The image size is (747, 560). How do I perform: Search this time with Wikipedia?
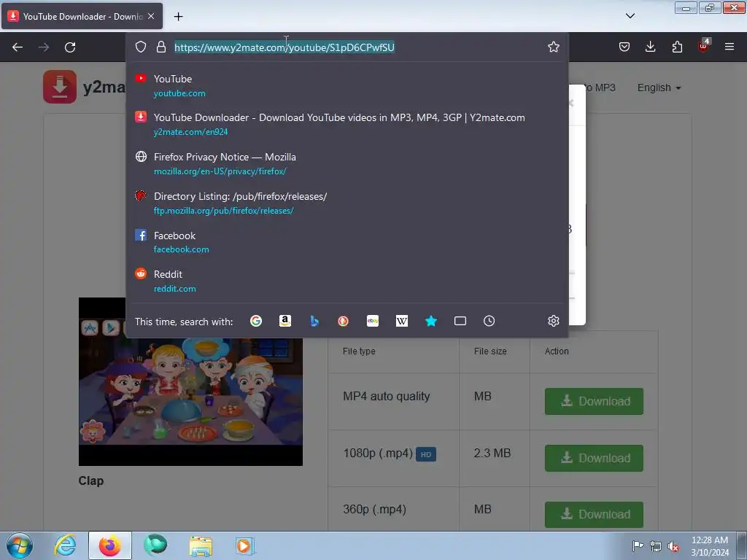pyautogui.click(x=402, y=321)
